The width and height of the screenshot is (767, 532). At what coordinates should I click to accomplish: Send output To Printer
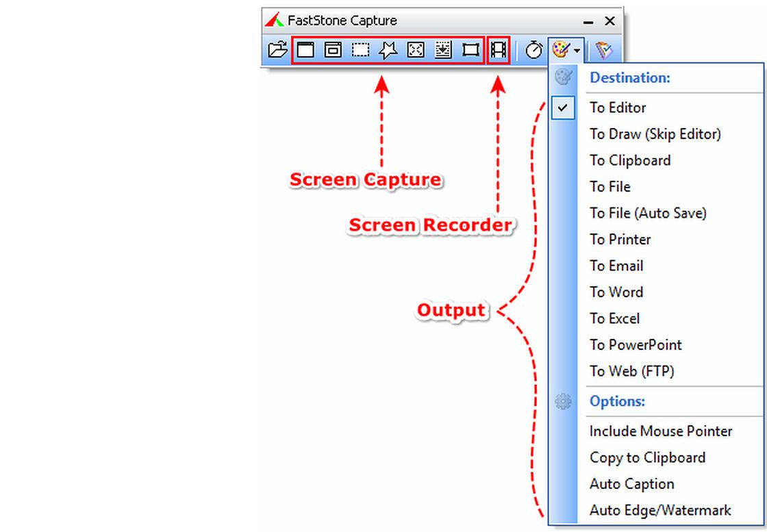[655, 240]
